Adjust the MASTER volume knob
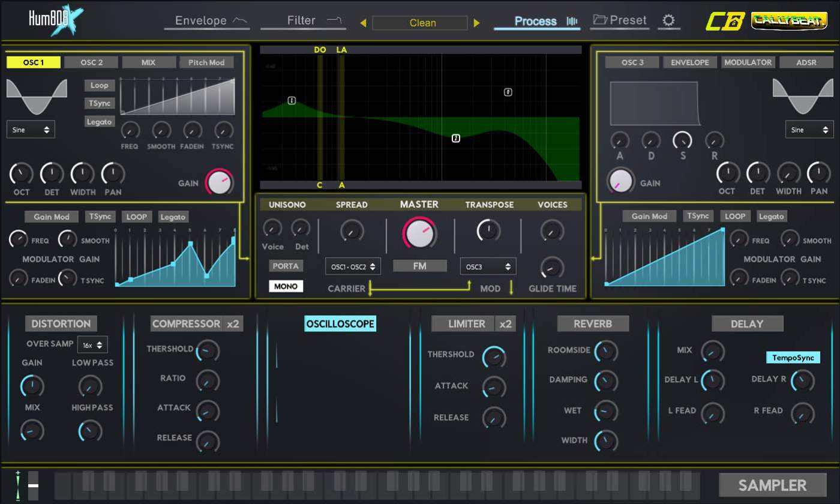Viewport: 840px width, 504px height. (419, 234)
